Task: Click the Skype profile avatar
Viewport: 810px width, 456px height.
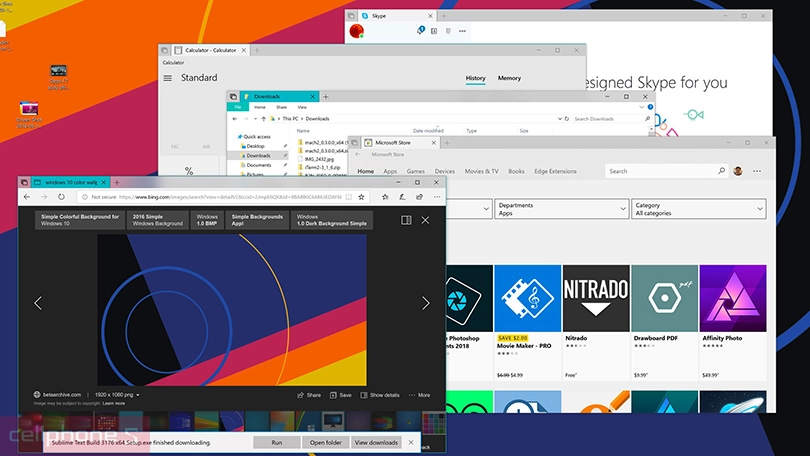Action: (355, 32)
